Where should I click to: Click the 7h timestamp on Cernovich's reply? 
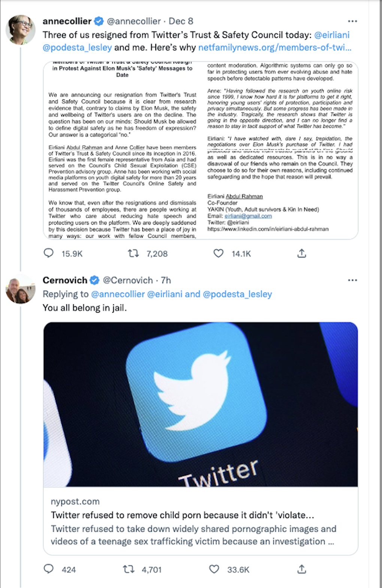click(166, 280)
